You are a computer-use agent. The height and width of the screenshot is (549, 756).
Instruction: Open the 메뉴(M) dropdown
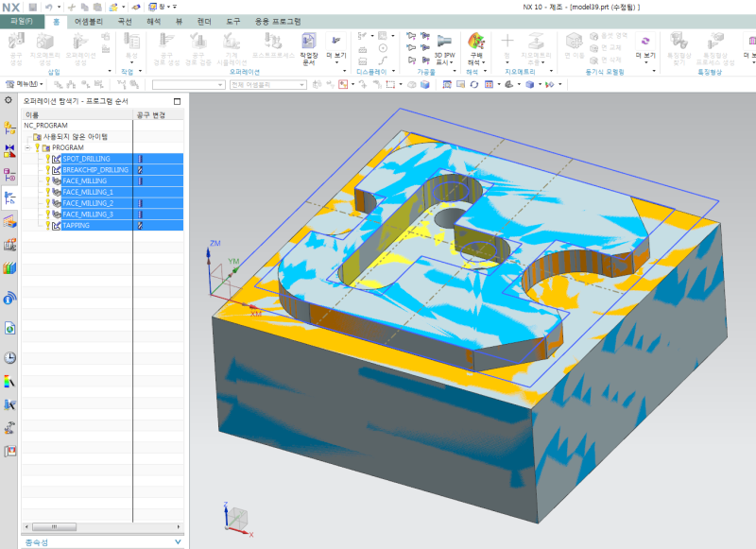[26, 84]
